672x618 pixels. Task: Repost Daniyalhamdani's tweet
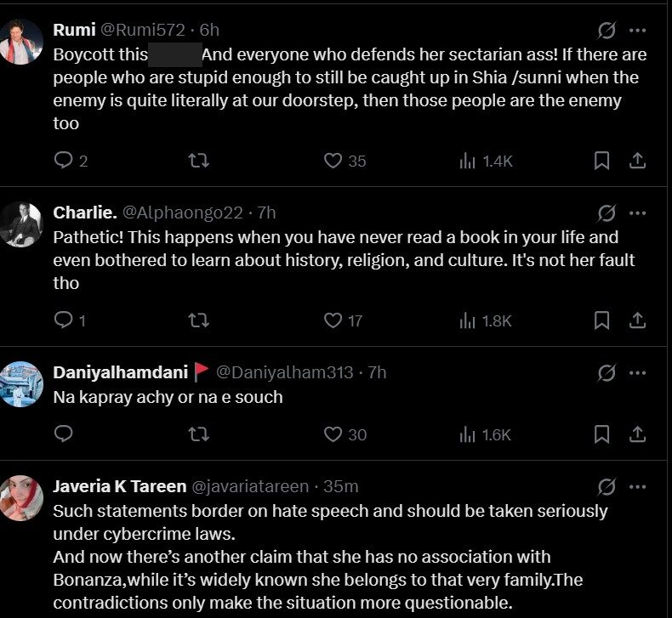coord(197,434)
